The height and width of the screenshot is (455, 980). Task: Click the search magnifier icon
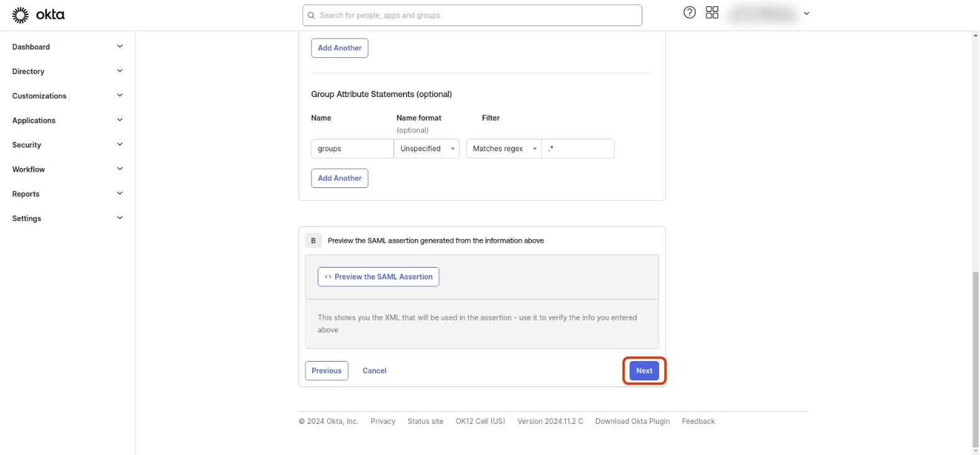tap(312, 16)
